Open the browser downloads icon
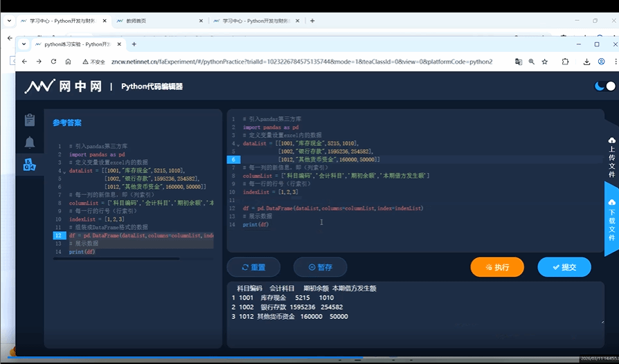Screen dimensions: 619x364 586,62
